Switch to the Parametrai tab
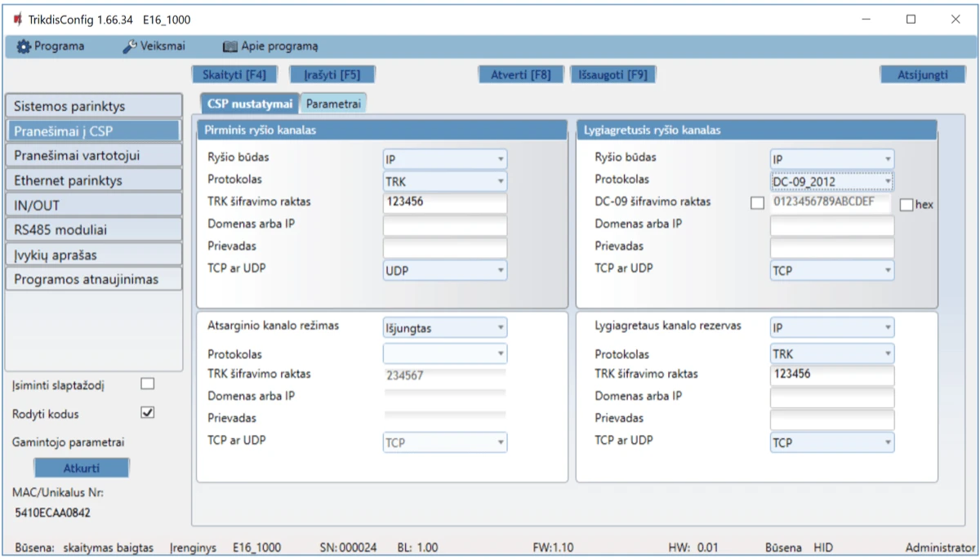980x559 pixels. point(333,104)
